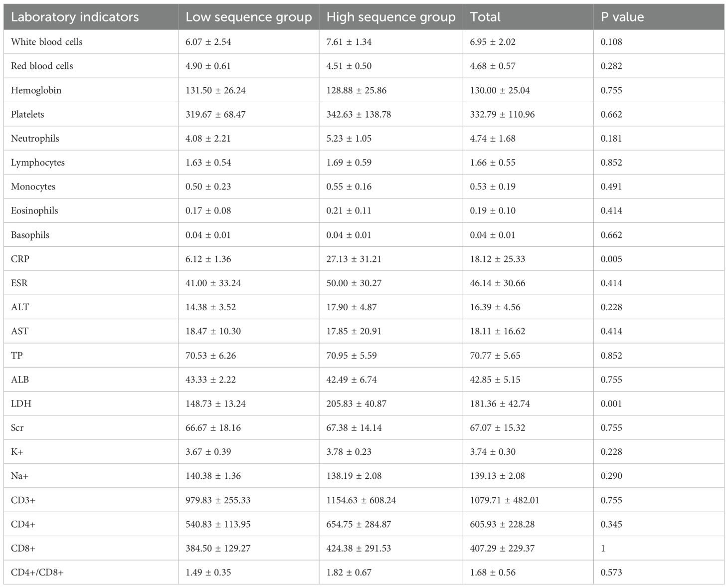The image size is (728, 588).
Task: Select the CD4+/CD8+ row label
Action: click(x=37, y=572)
